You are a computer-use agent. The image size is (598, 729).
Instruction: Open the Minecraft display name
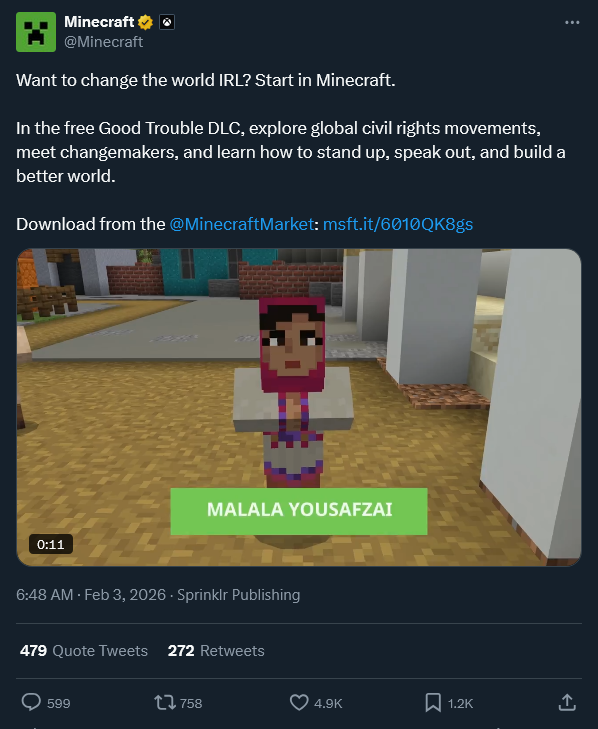click(x=99, y=22)
